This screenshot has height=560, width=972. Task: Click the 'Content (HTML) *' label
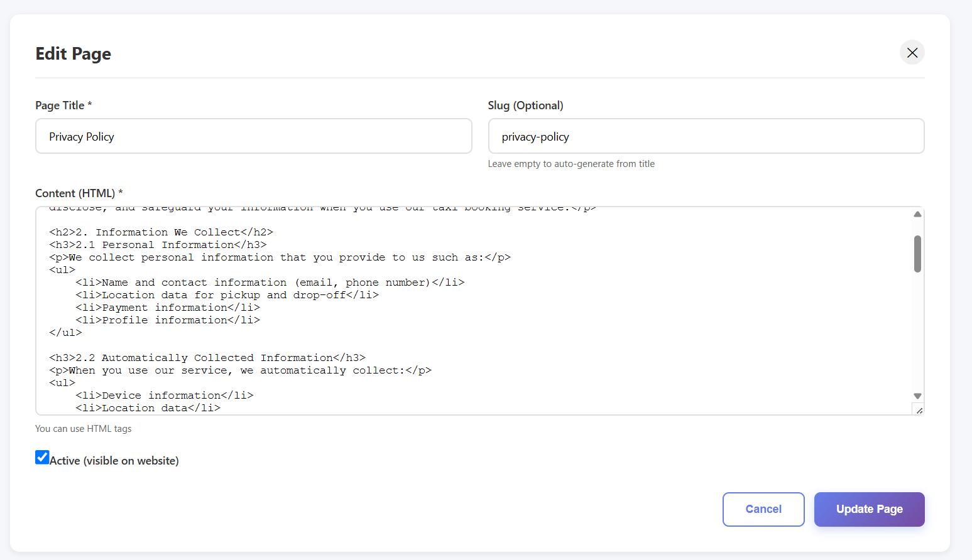coord(79,193)
